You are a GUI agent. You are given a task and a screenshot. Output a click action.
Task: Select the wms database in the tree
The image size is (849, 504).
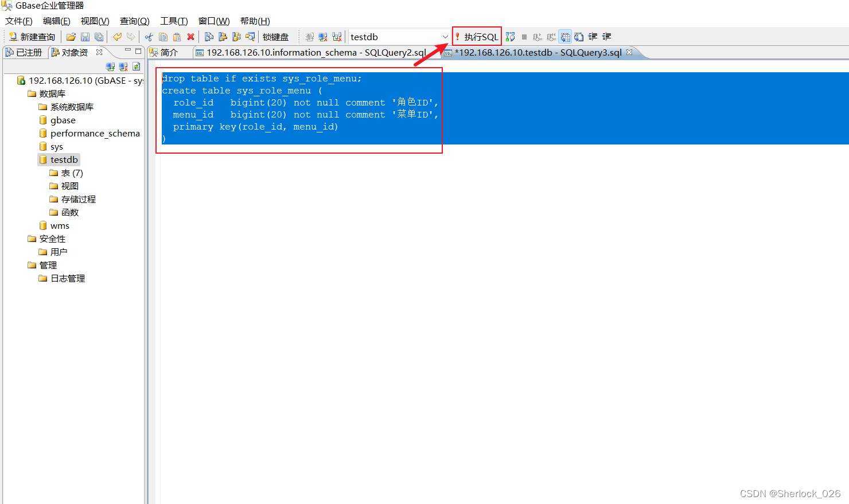coord(59,225)
